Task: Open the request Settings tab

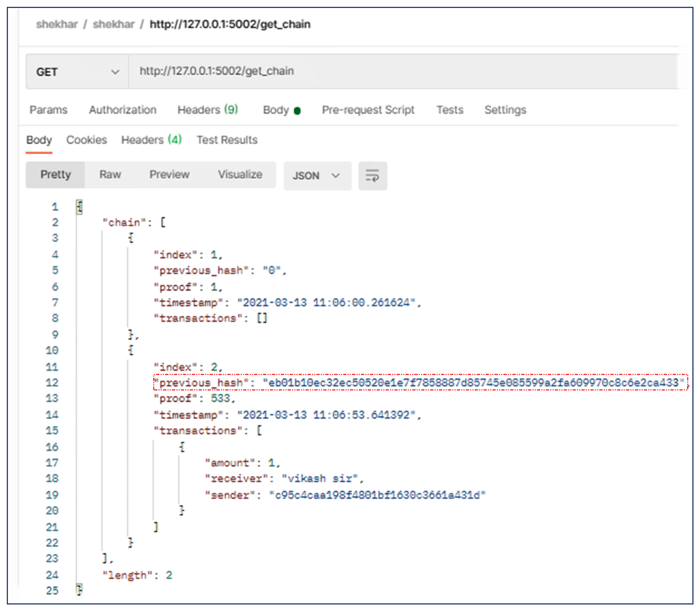Action: [505, 110]
